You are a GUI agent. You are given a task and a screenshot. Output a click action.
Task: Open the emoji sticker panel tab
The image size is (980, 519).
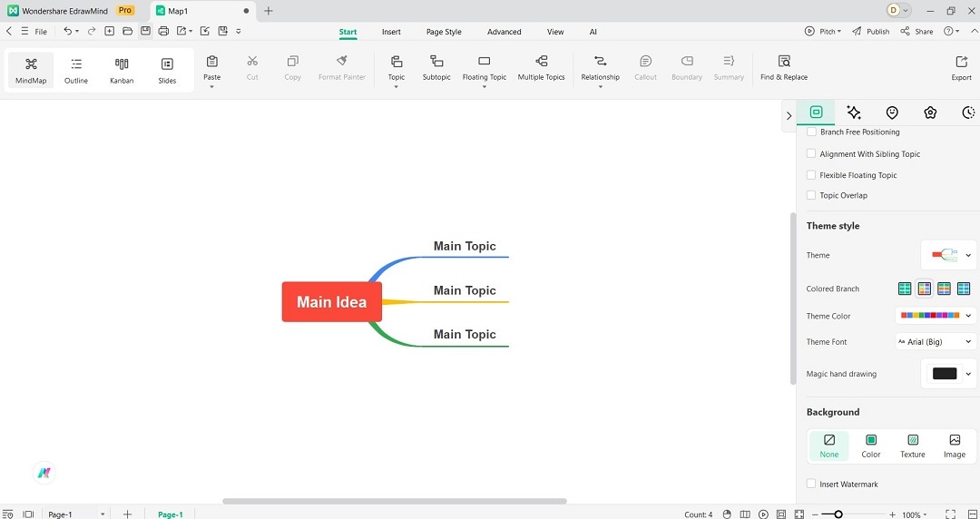(892, 113)
